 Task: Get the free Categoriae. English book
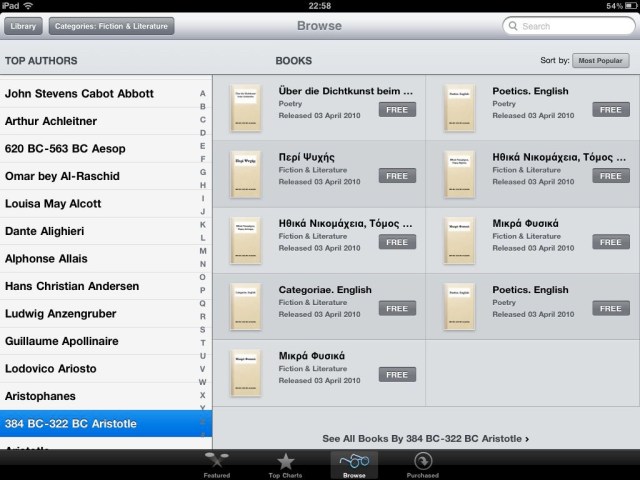pos(397,309)
